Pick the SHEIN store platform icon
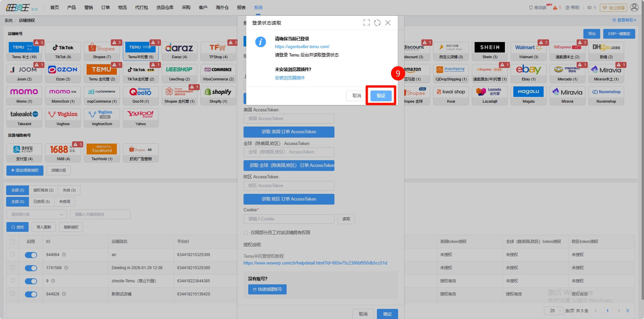 490,51
